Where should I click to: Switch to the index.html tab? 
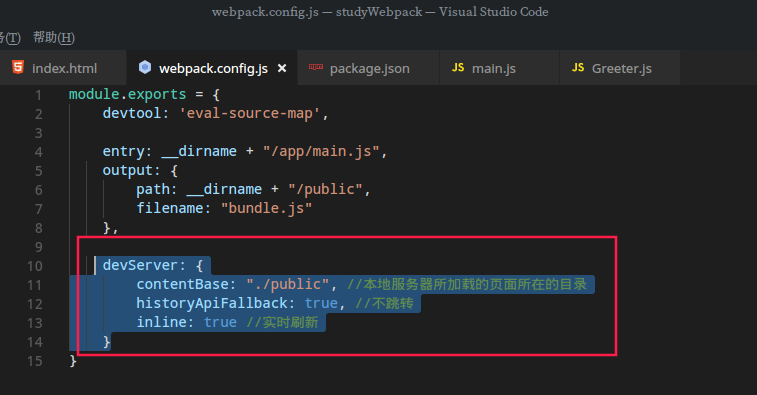pyautogui.click(x=63, y=68)
